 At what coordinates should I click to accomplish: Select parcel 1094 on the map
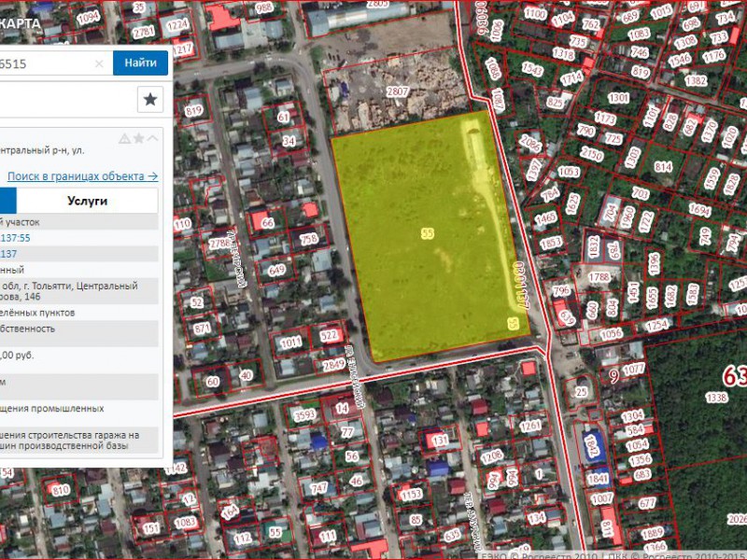click(88, 18)
